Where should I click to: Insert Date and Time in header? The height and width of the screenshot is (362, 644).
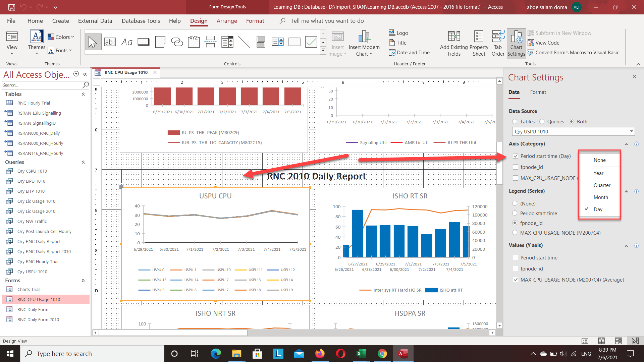click(409, 52)
